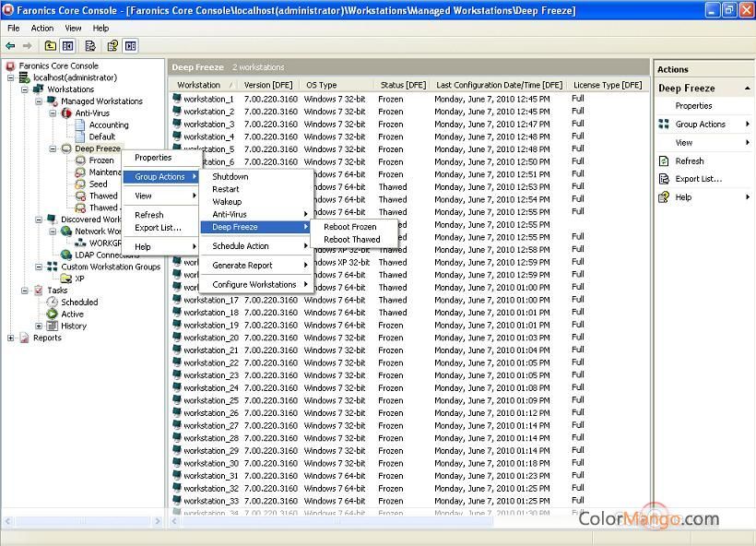Select the Default policy tree item

tap(102, 136)
